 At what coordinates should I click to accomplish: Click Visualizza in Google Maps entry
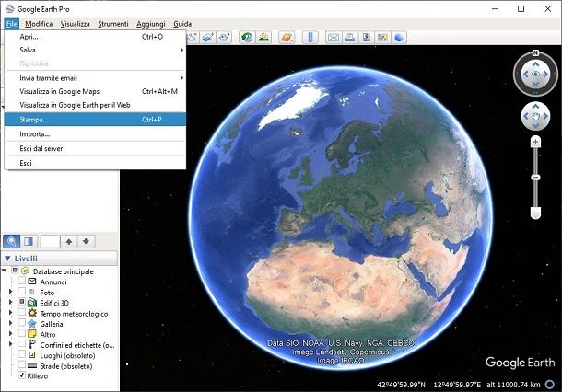pyautogui.click(x=95, y=92)
